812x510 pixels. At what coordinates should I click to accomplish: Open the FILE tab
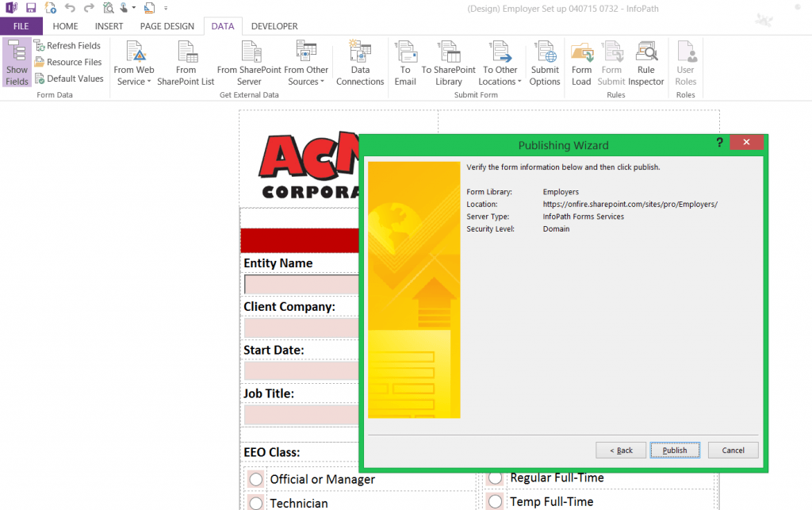[21, 26]
